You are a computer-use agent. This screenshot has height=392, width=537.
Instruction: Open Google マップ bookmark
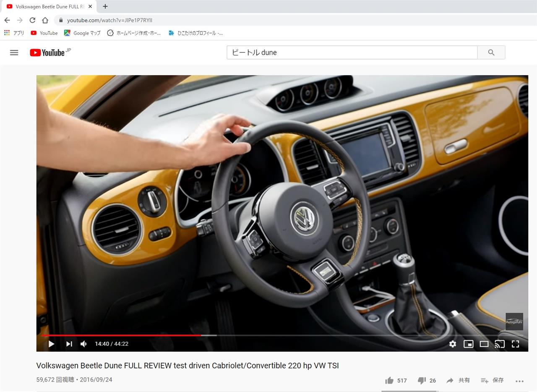click(x=82, y=33)
